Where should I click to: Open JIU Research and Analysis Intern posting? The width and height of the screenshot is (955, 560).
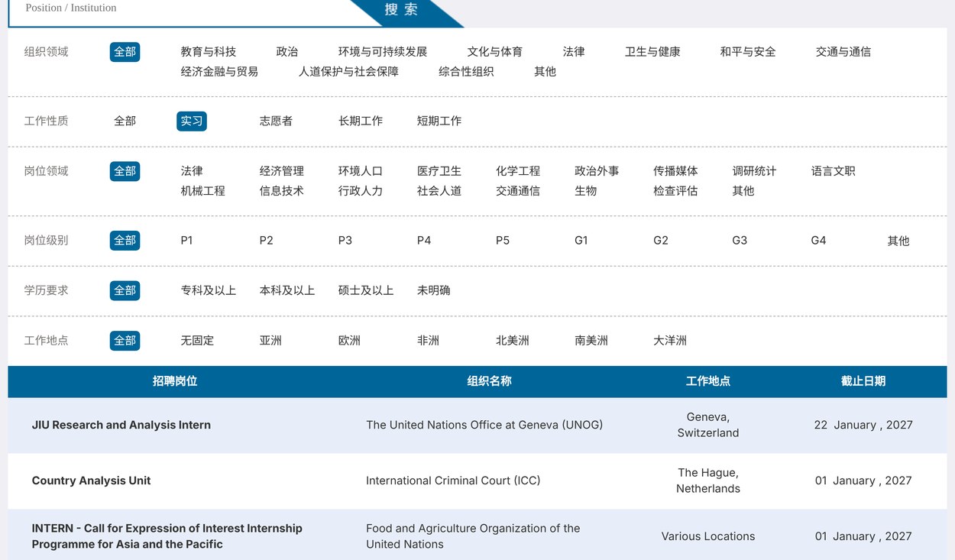click(x=121, y=426)
